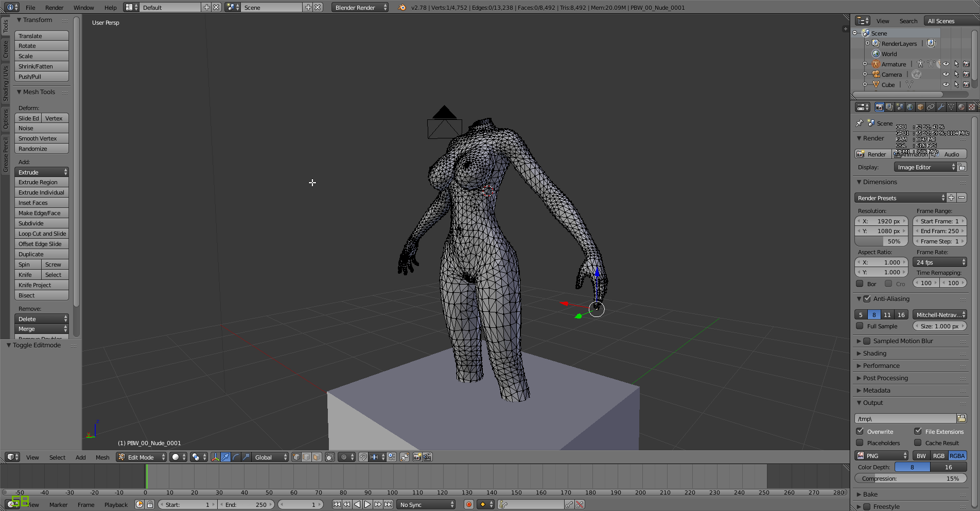Click the limit selection to visible icon

point(330,457)
